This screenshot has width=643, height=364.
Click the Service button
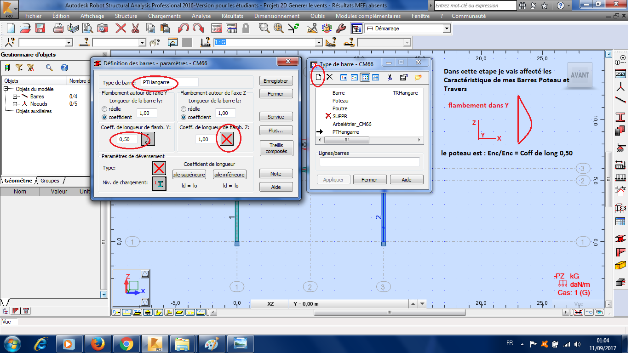click(x=276, y=117)
